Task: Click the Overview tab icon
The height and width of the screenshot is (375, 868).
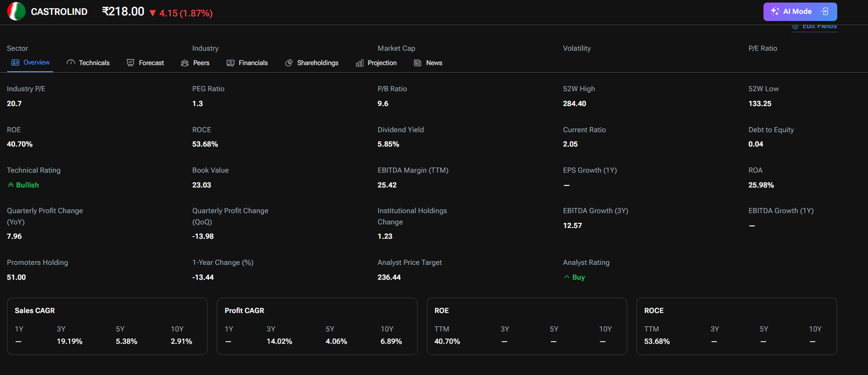Action: click(15, 62)
